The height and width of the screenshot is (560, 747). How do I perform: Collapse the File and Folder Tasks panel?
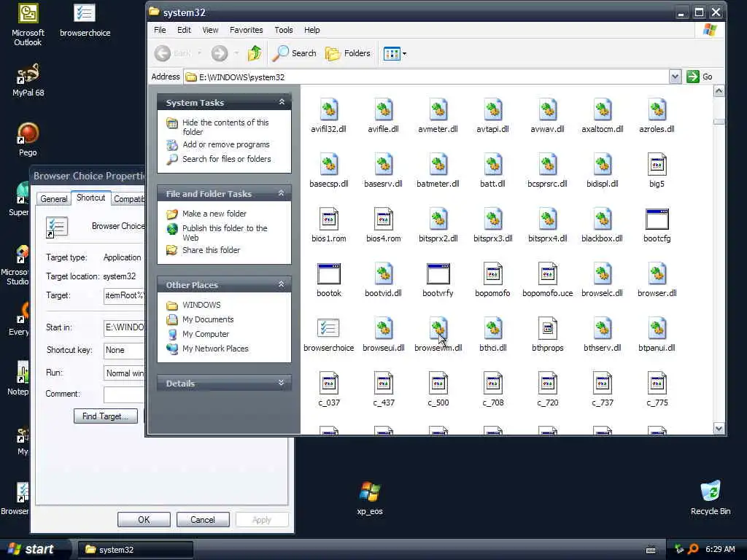coord(282,193)
